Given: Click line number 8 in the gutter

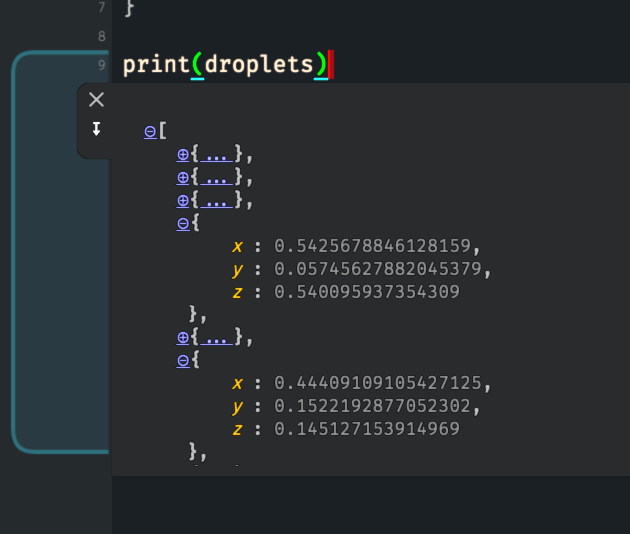Looking at the screenshot, I should 101,37.
